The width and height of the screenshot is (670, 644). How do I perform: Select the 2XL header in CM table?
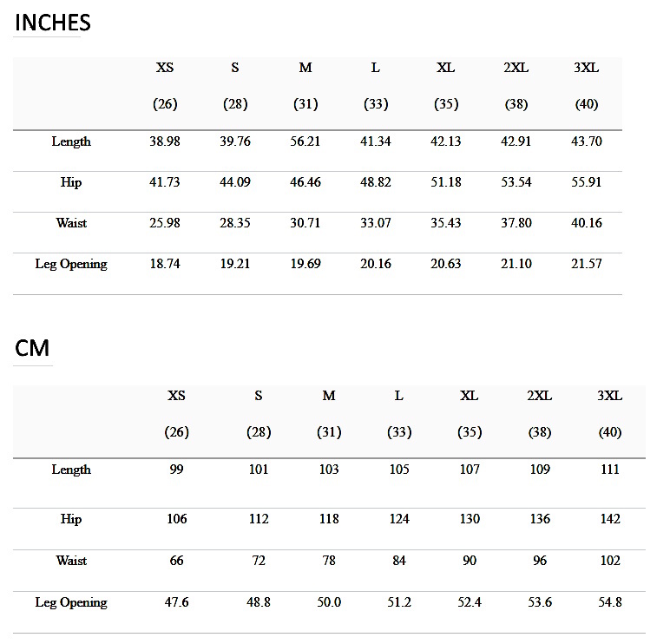(540, 396)
